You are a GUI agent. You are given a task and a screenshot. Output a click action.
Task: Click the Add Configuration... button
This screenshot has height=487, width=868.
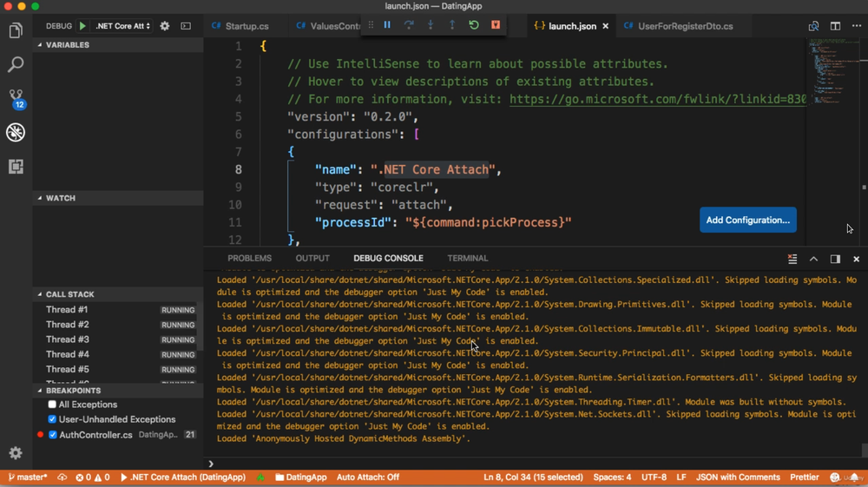748,220
